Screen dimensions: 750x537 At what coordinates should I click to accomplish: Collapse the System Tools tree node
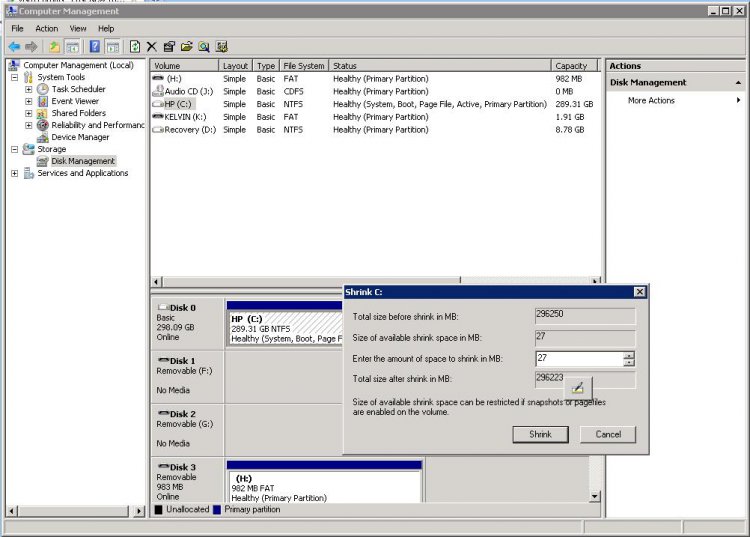point(14,77)
